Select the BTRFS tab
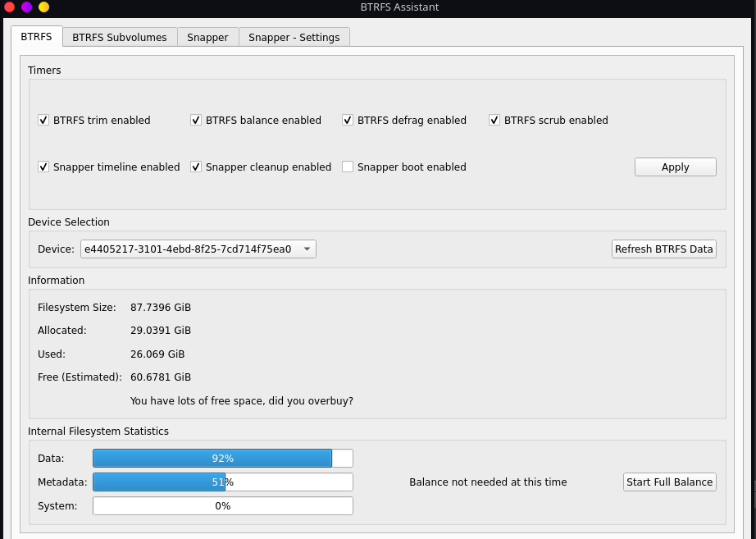The image size is (756, 539). click(36, 37)
